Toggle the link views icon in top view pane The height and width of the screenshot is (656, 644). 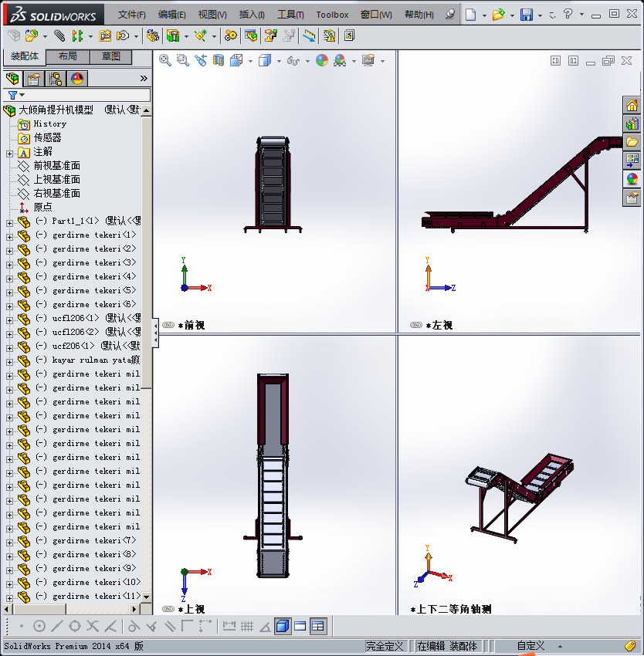pos(168,609)
